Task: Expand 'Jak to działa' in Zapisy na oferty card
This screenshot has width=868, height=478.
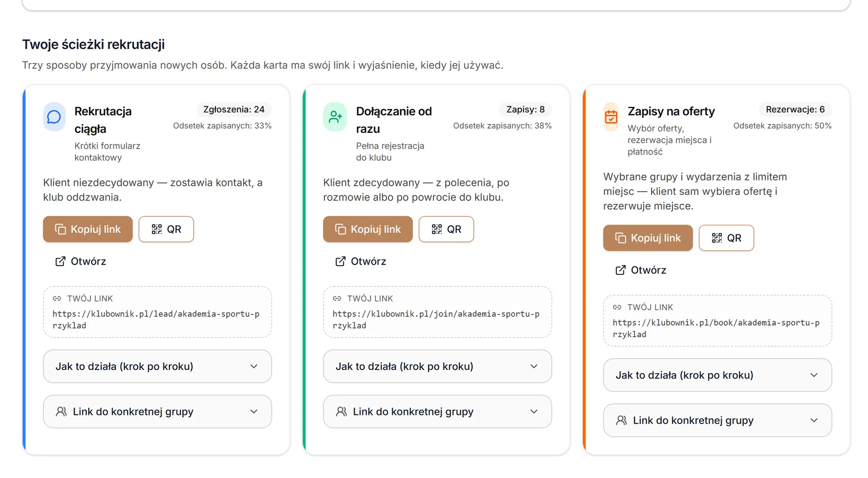Action: pos(717,375)
